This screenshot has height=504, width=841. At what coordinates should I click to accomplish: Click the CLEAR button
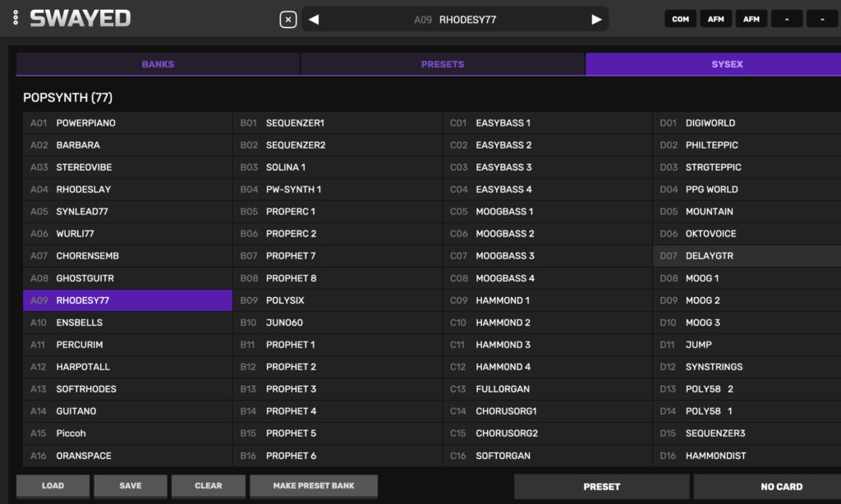[208, 486]
